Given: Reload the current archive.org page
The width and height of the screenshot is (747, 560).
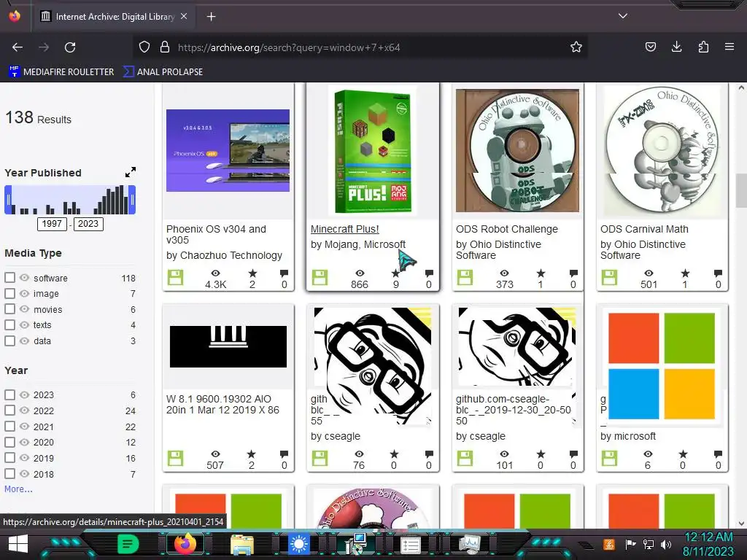Looking at the screenshot, I should (70, 47).
